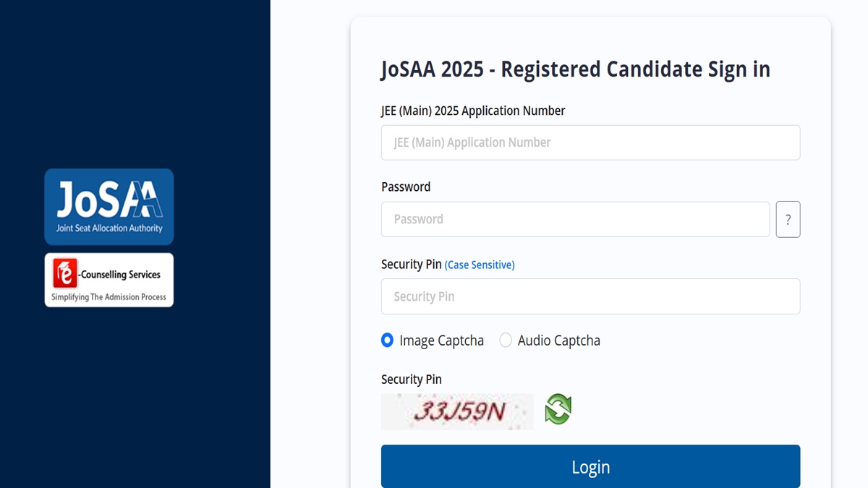The height and width of the screenshot is (488, 868).
Task: Click the 33J59N captcha image
Action: (457, 411)
